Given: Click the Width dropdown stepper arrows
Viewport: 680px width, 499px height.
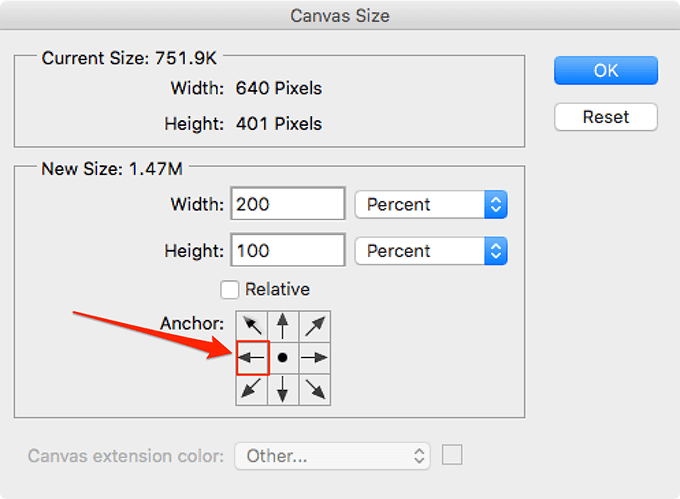Looking at the screenshot, I should [496, 204].
